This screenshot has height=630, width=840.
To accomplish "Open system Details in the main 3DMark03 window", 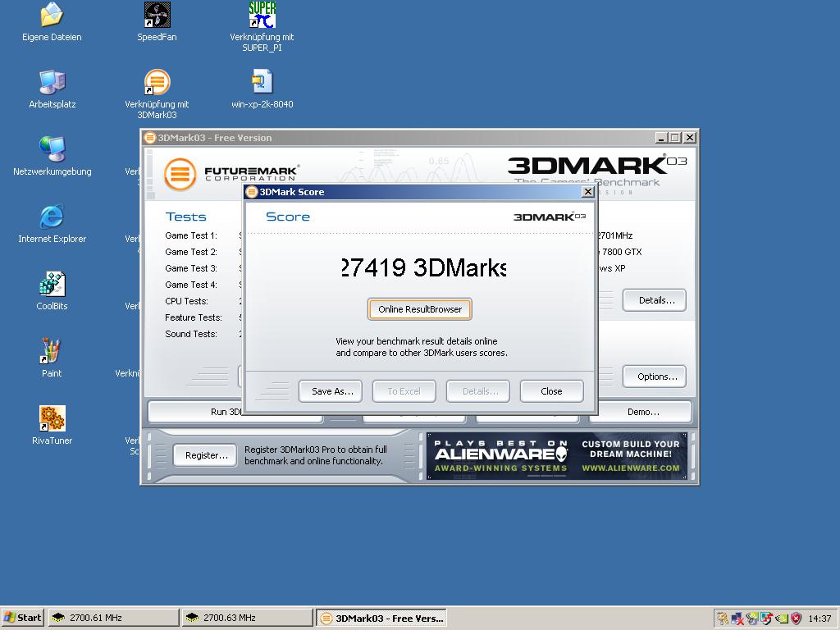I will point(654,300).
